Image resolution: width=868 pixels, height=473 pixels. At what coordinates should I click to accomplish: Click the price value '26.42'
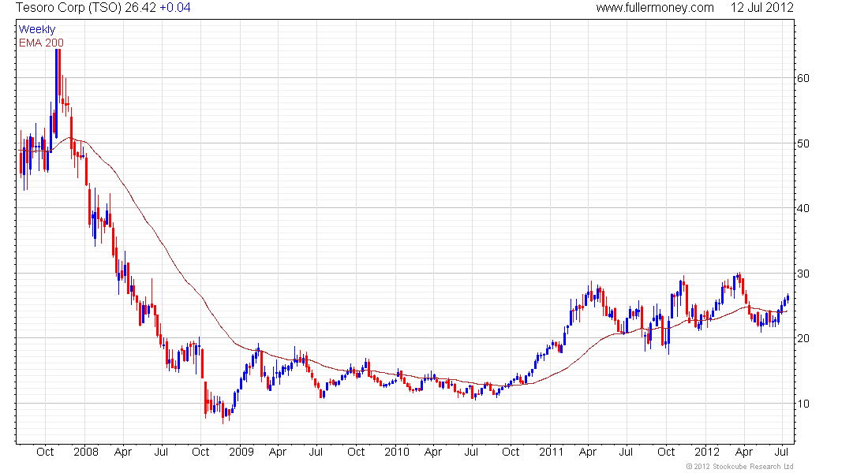[x=140, y=8]
